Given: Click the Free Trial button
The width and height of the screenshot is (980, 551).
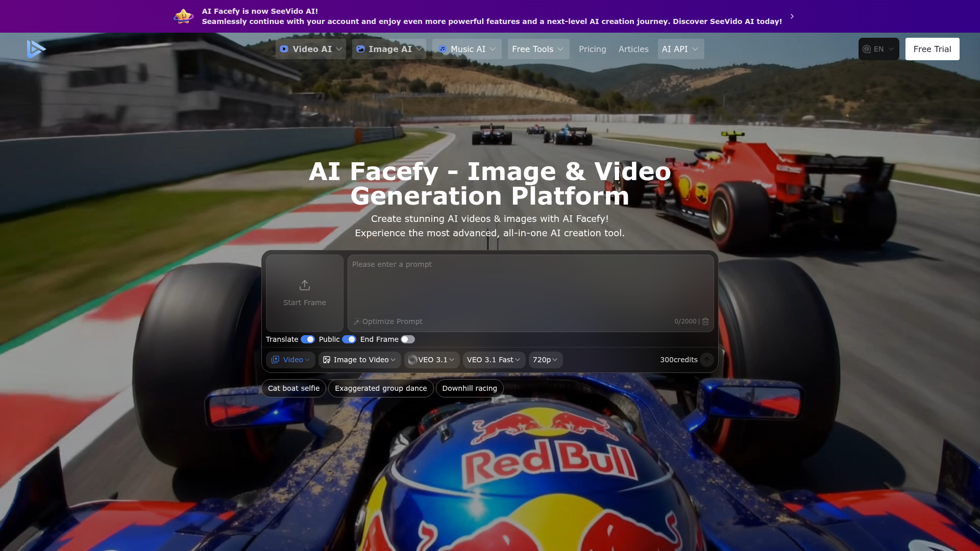Looking at the screenshot, I should (933, 49).
